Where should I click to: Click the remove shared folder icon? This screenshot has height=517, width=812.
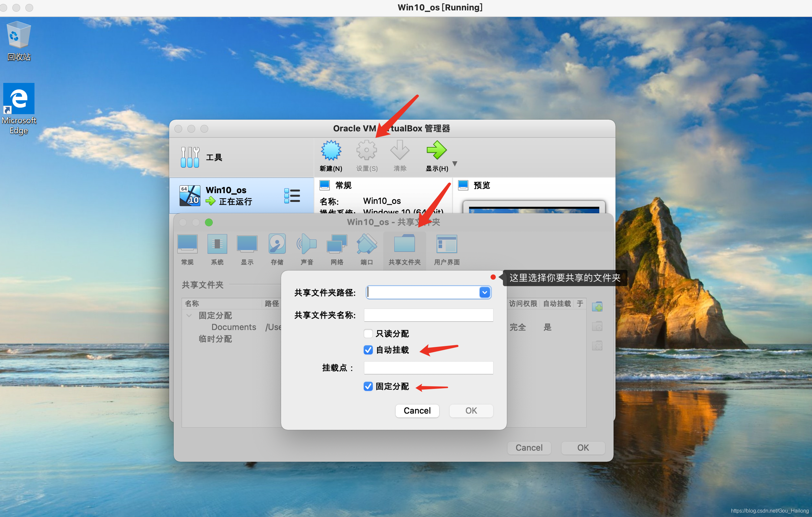point(597,345)
